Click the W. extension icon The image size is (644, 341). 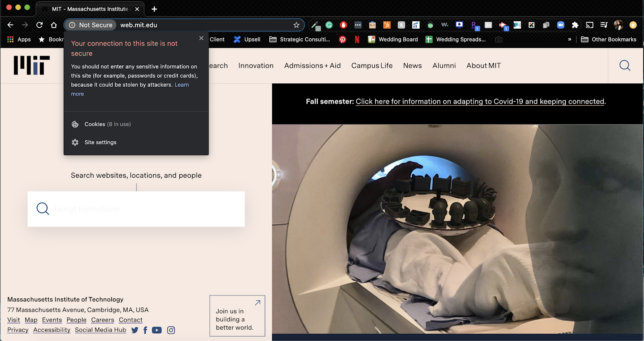tap(445, 25)
